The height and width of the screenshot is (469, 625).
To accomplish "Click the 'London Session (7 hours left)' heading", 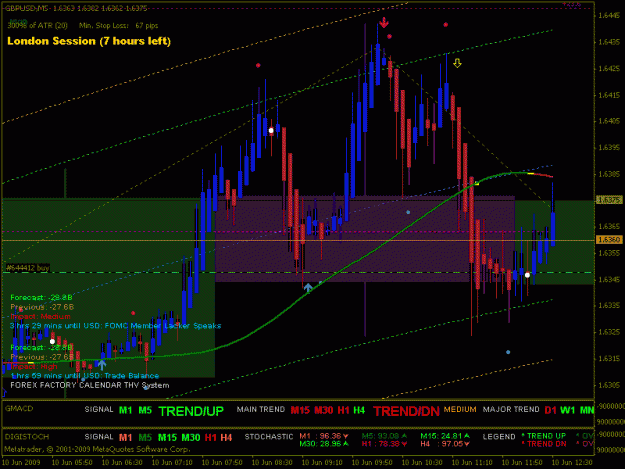I will click(x=89, y=41).
